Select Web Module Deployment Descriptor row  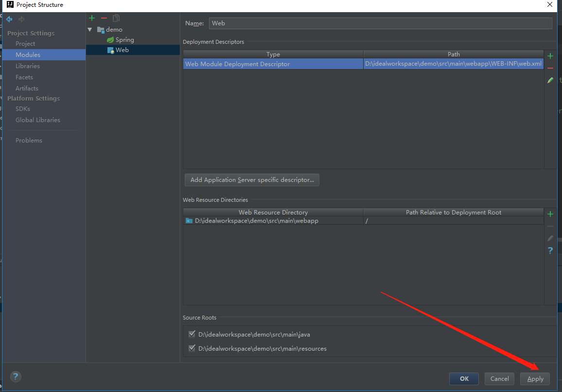coord(364,64)
